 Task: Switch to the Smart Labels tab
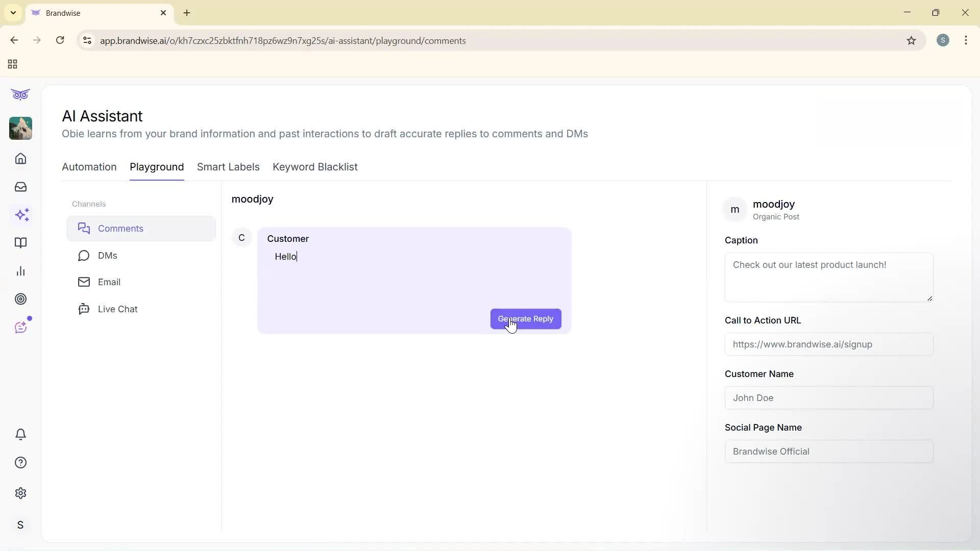(x=228, y=167)
